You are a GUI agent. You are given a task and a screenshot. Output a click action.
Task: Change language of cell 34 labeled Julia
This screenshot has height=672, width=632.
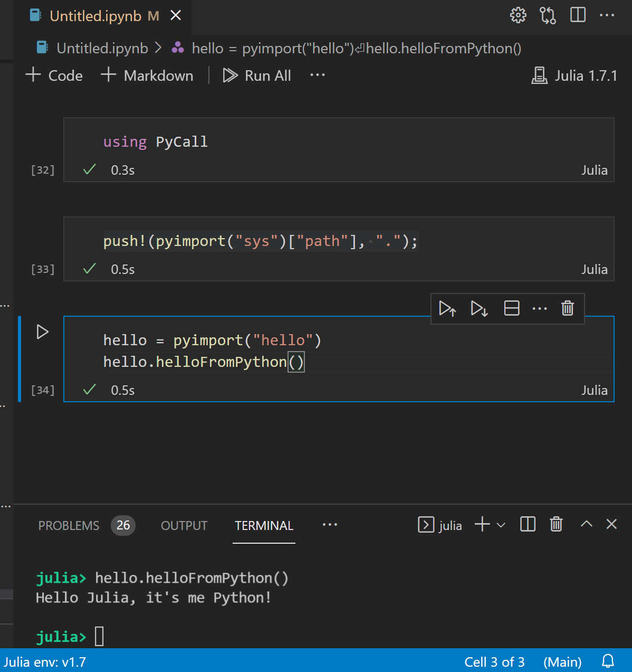click(595, 390)
